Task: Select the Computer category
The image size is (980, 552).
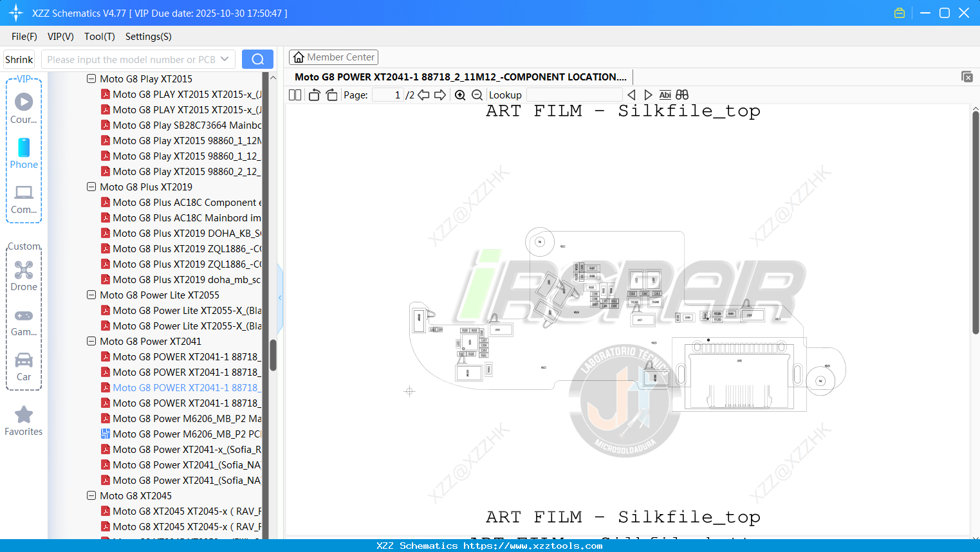Action: pos(24,199)
